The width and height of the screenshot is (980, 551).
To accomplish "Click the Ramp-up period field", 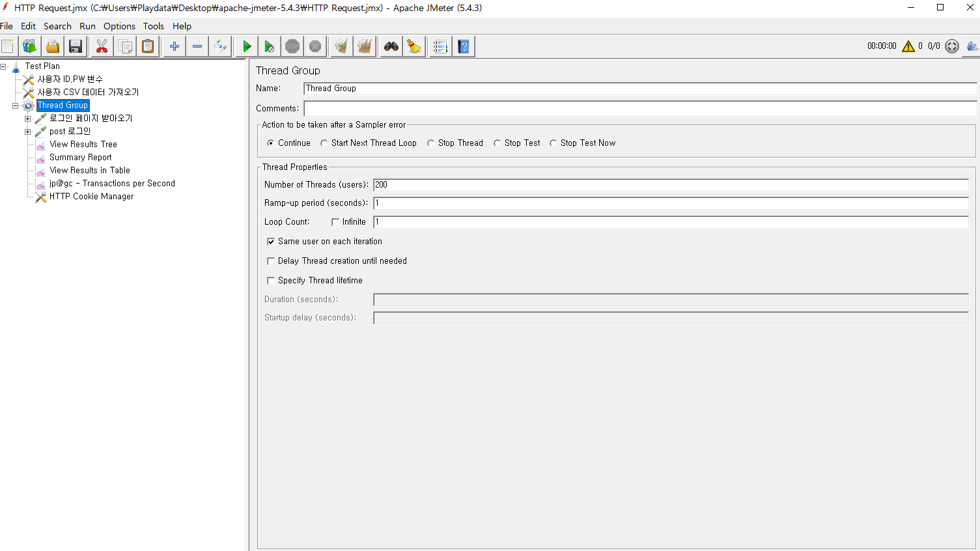I will (671, 203).
